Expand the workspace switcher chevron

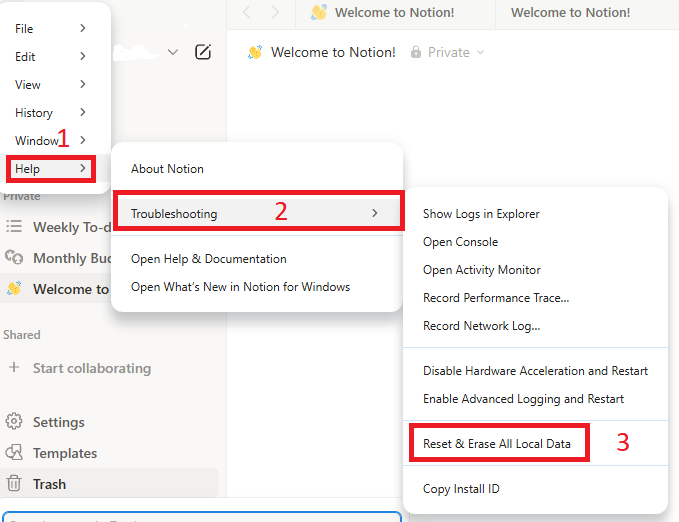173,52
